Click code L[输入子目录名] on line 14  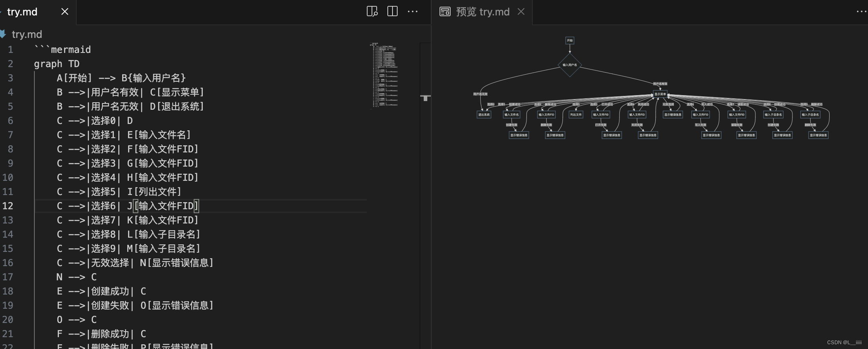(164, 234)
